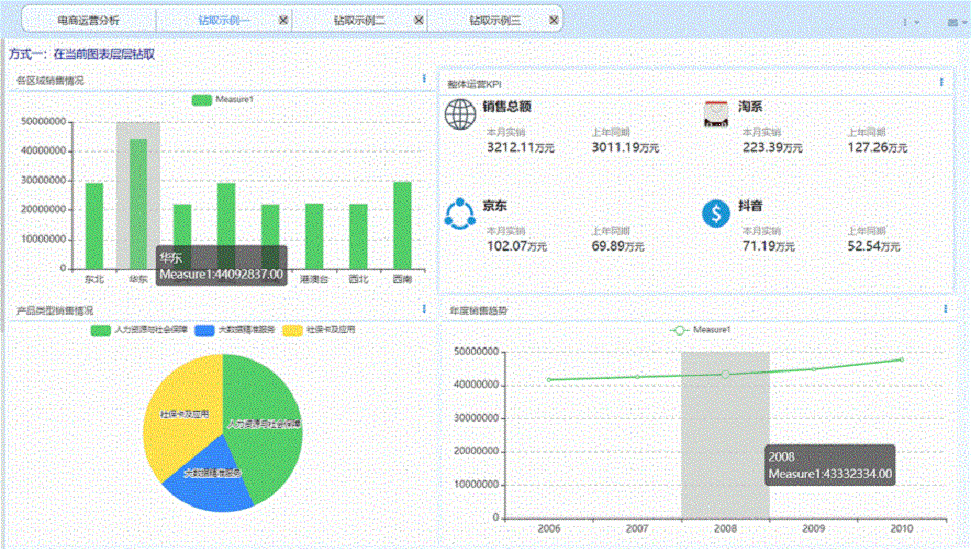Toggle the 社保卡及应用 pie legend item

(319, 329)
